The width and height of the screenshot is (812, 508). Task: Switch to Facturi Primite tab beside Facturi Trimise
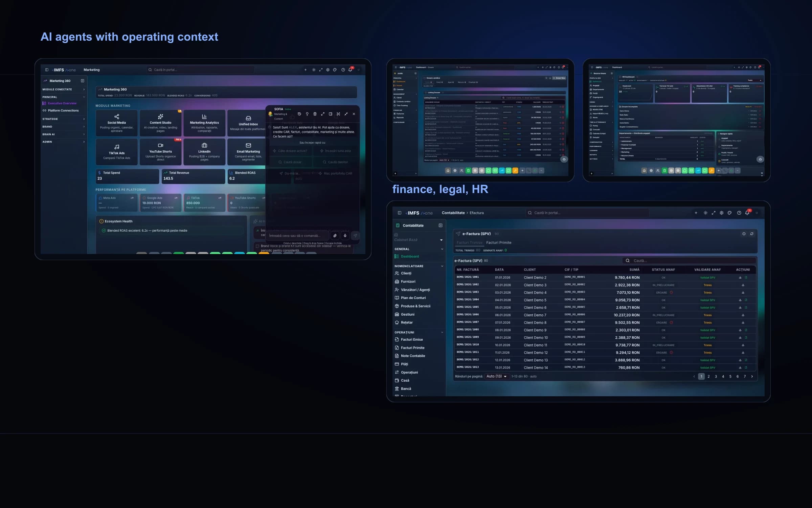[499, 242]
